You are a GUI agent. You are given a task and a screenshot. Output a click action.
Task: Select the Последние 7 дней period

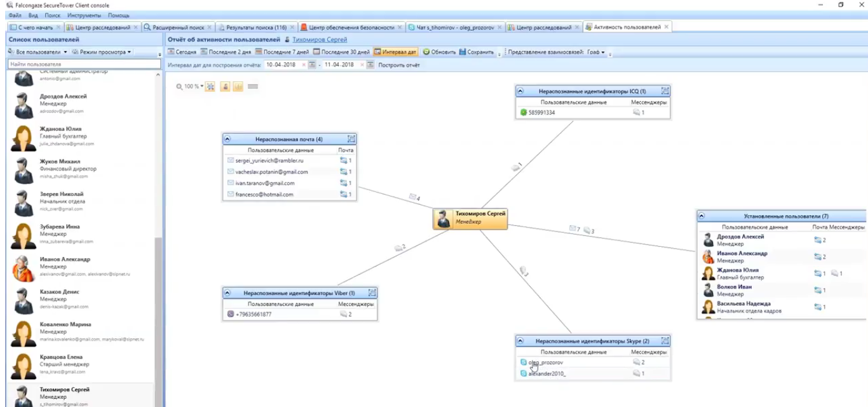pyautogui.click(x=281, y=52)
